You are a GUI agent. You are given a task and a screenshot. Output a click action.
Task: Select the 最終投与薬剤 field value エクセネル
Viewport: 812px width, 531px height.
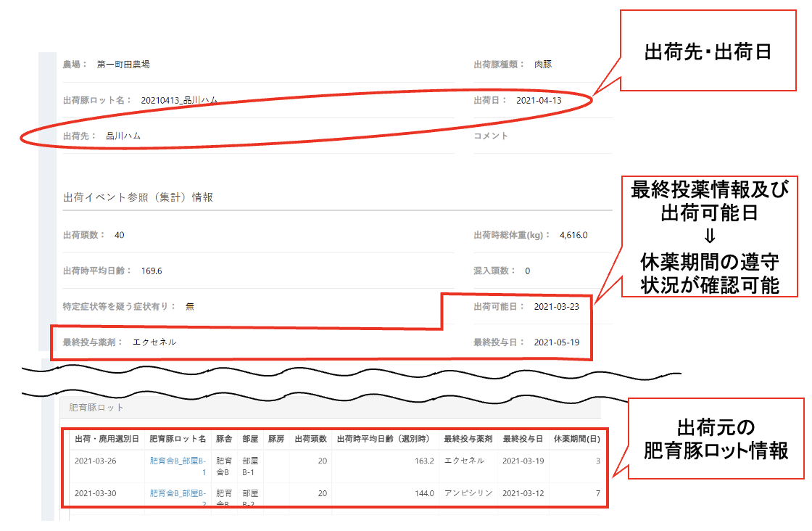pyautogui.click(x=154, y=342)
